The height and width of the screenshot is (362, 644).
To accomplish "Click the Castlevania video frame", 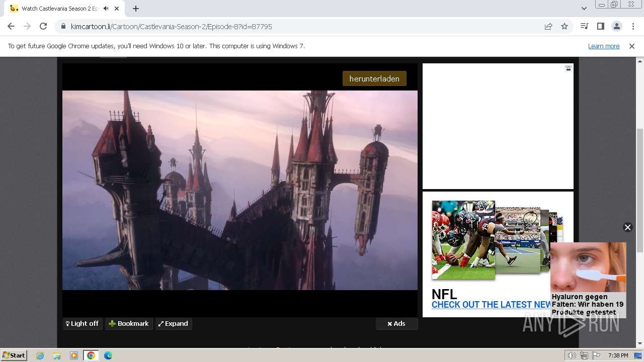I will click(240, 190).
